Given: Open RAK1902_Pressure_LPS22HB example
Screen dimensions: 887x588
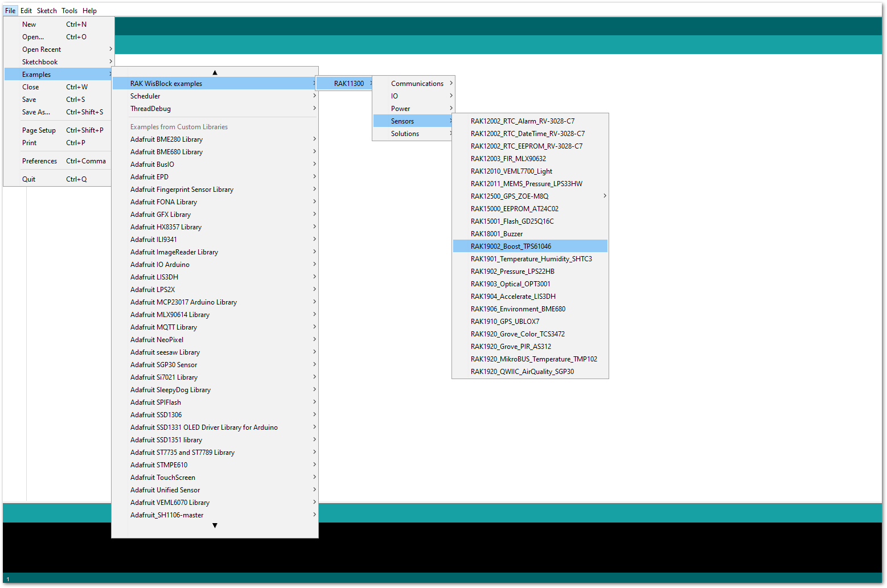Looking at the screenshot, I should click(x=530, y=272).
